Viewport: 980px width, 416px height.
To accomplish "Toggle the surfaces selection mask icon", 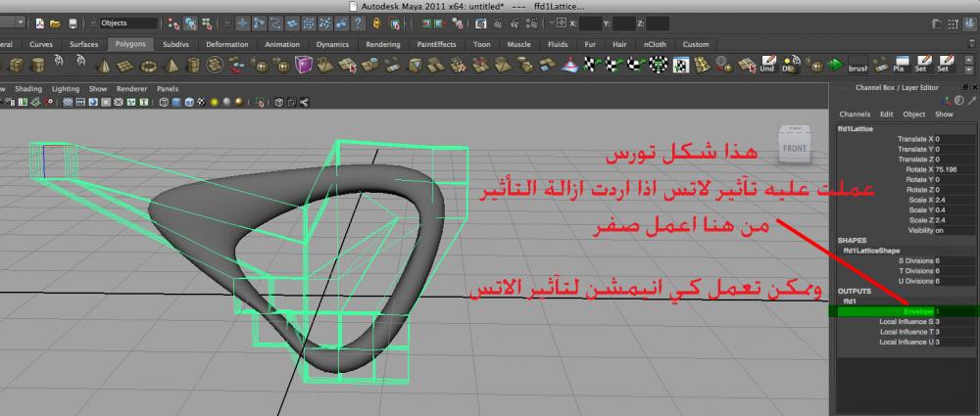I will point(292,23).
